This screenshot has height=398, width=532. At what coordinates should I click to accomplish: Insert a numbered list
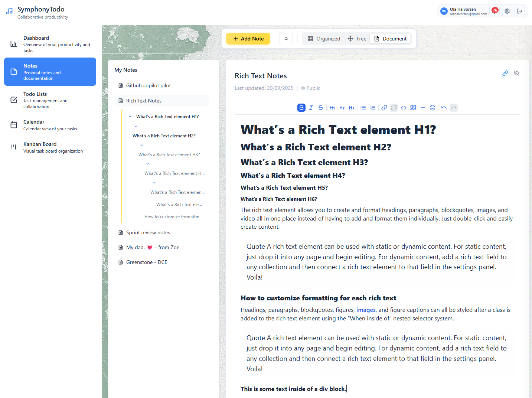373,108
